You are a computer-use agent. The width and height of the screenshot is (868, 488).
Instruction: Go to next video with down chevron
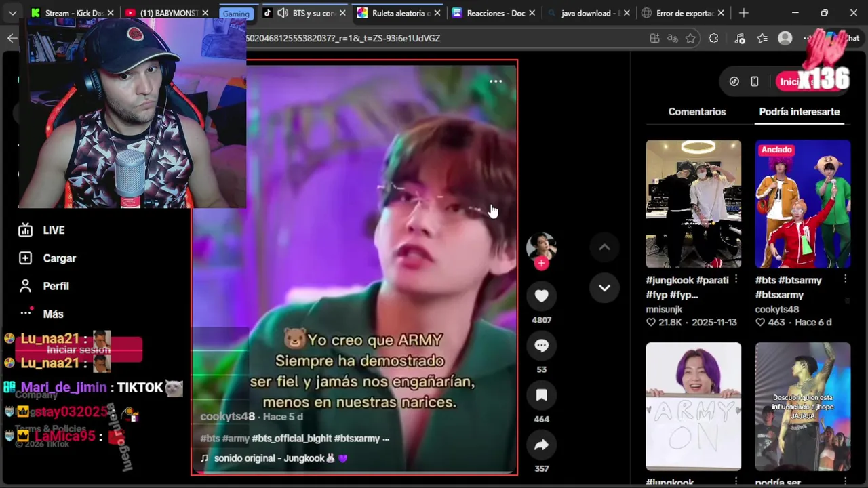coord(604,287)
